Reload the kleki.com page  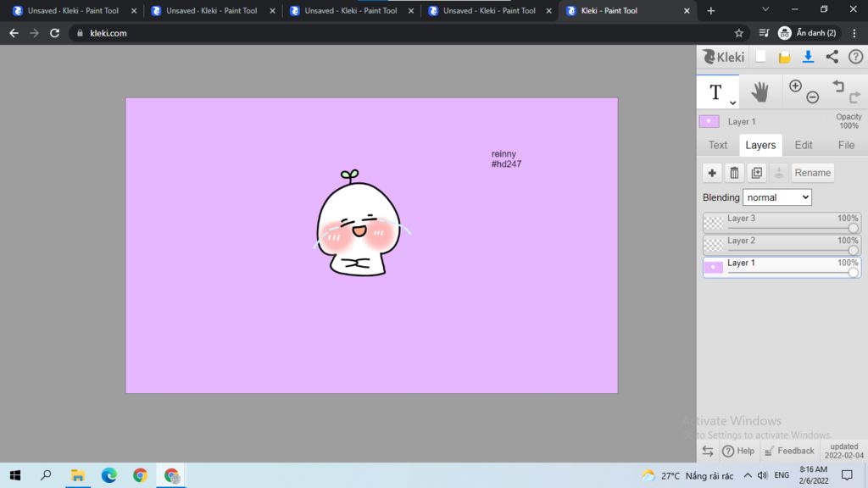point(54,33)
